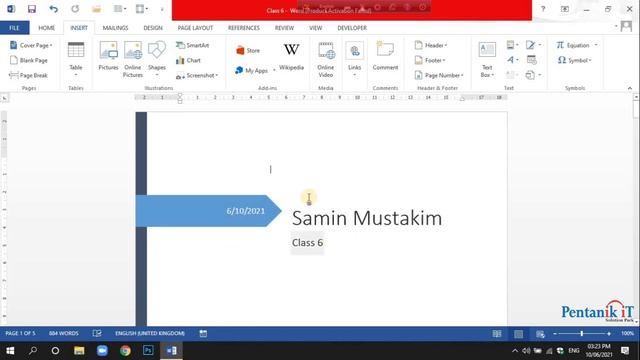The width and height of the screenshot is (640, 360).
Task: Open Online Pictures insert dialog
Action: [x=133, y=60]
